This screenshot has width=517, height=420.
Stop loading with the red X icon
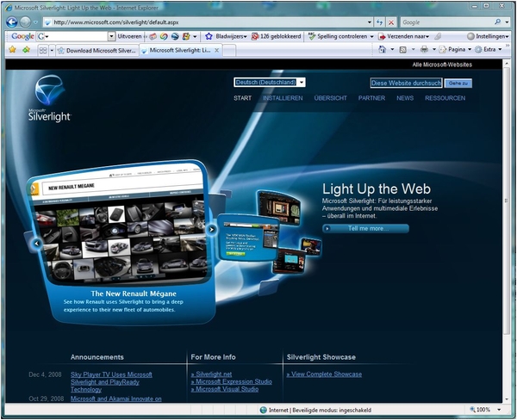[391, 22]
